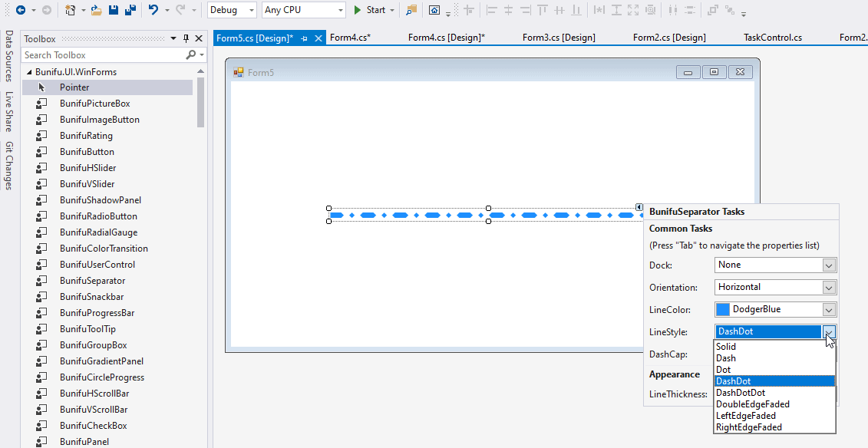Switch to the Form4.cs* tab

click(x=350, y=38)
